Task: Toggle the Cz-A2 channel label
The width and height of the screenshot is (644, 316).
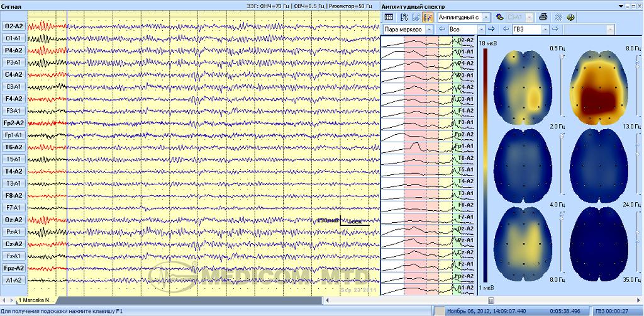Action: pyautogui.click(x=13, y=244)
